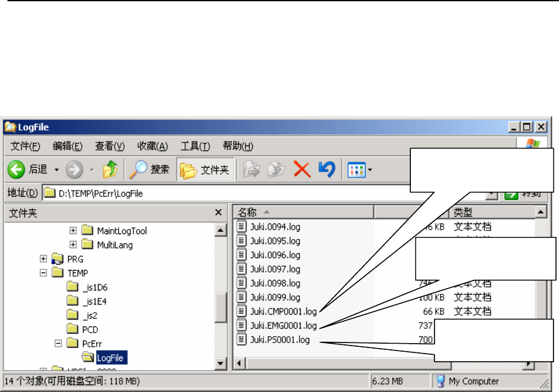Open the Forward history dropdown arrow
This screenshot has width=559, height=392.
[92, 170]
